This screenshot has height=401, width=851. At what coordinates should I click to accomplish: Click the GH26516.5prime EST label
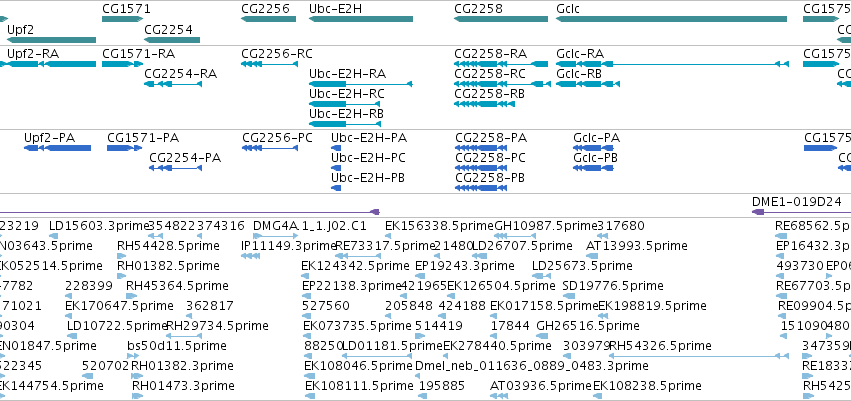[588, 326]
